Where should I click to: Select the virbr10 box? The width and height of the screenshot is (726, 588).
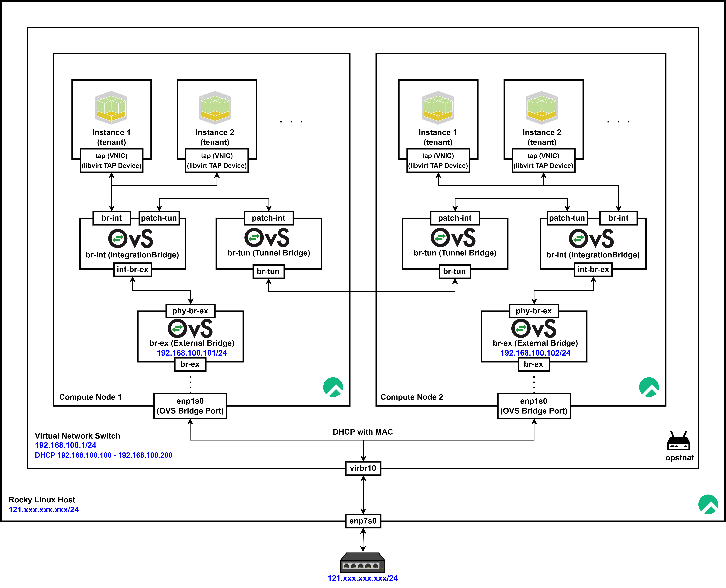pos(363,468)
